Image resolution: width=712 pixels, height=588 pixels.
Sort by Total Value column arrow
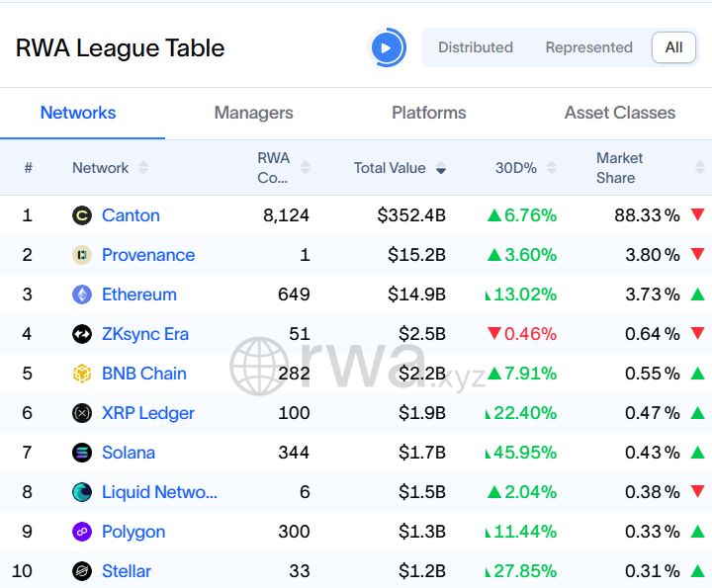coord(440,168)
